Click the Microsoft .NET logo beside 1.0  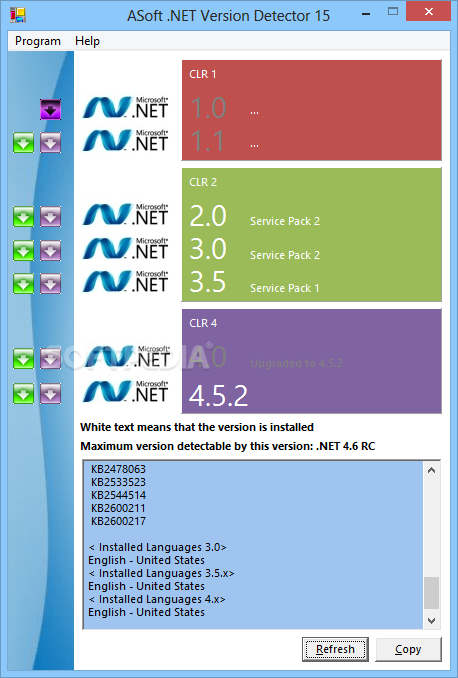[x=125, y=107]
